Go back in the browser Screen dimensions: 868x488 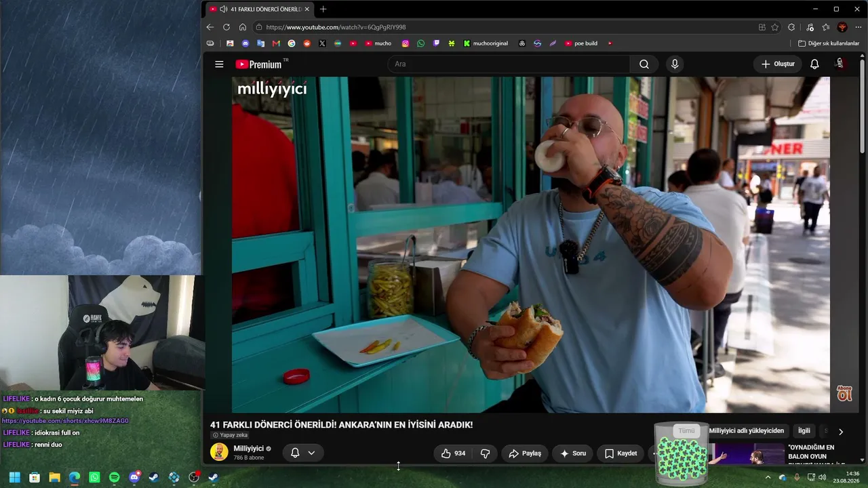210,27
